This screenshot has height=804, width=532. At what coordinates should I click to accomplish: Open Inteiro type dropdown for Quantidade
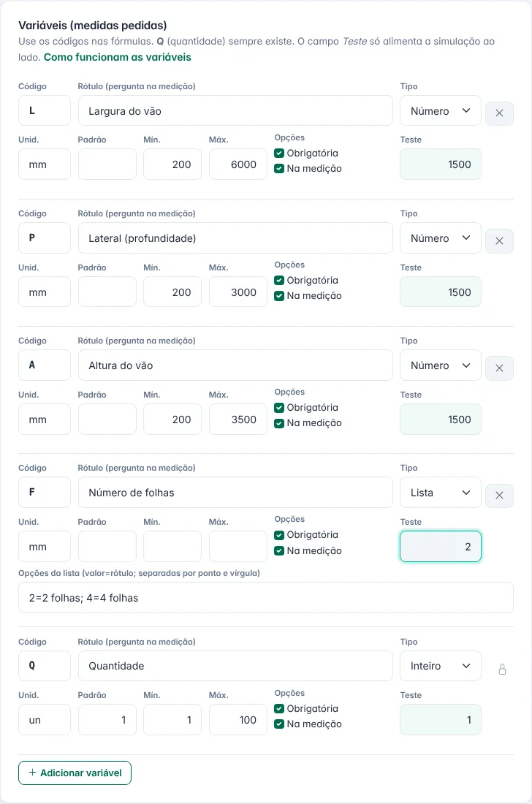coord(440,666)
